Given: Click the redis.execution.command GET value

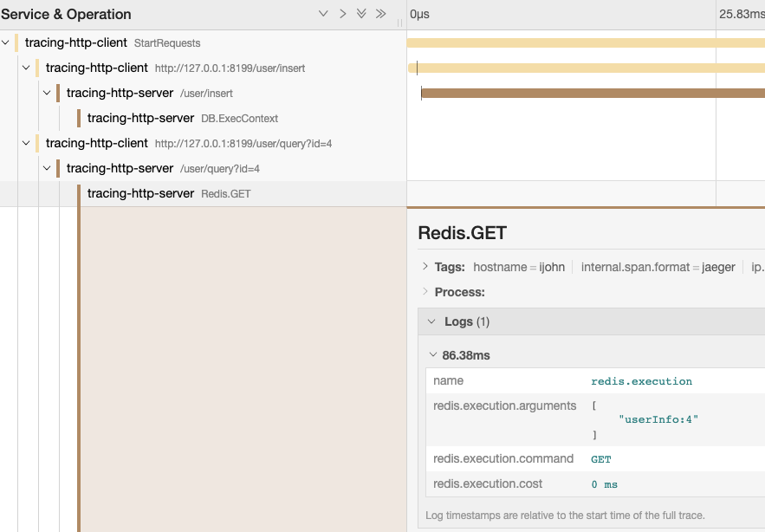Looking at the screenshot, I should [601, 459].
